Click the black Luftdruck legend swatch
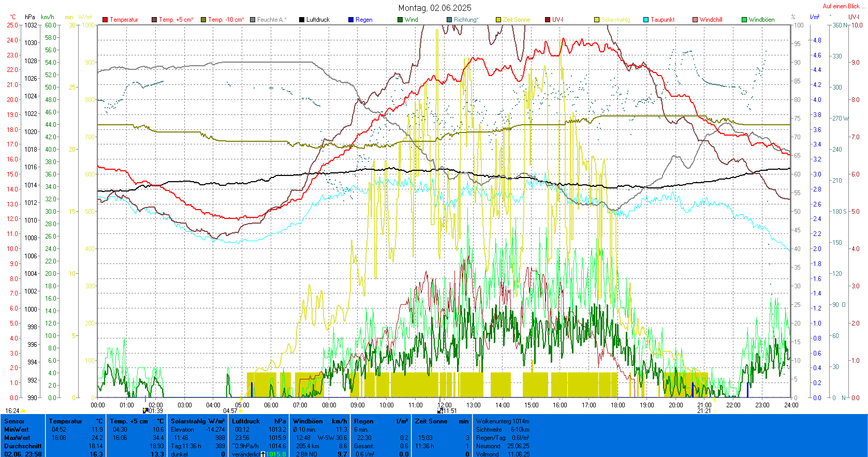868x457 pixels. point(302,20)
